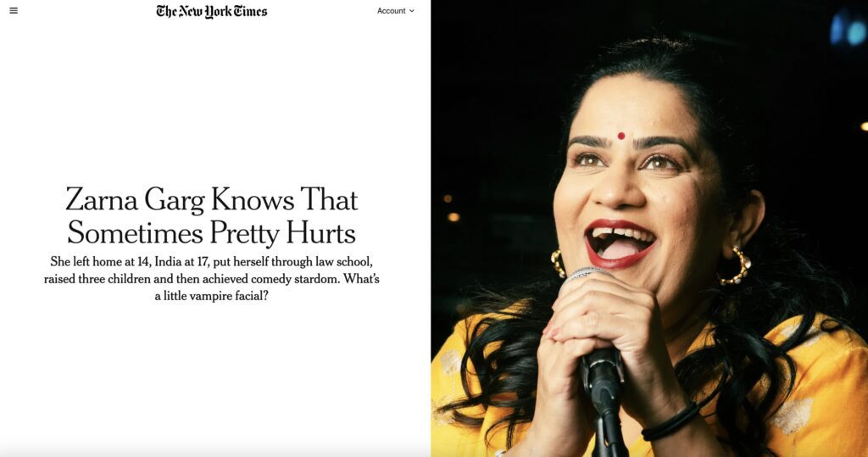Click the hero photo of the woman's face
Image resolution: width=868 pixels, height=457 pixels.
(x=631, y=183)
